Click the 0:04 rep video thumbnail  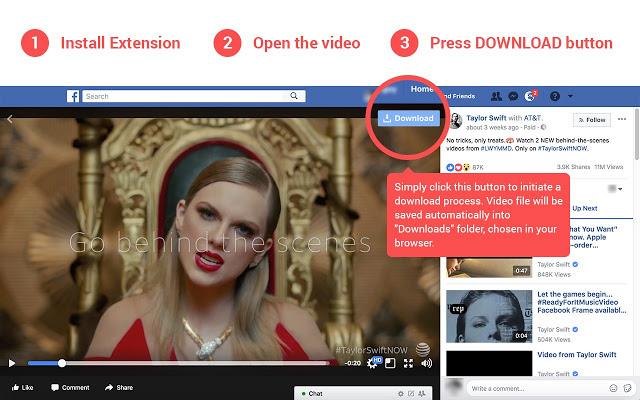pos(489,316)
